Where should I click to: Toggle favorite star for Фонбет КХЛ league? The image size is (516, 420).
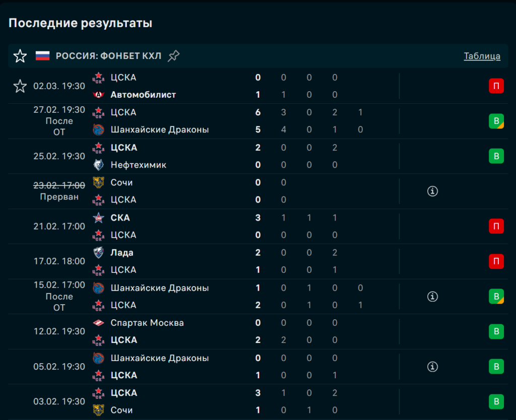[x=20, y=56]
